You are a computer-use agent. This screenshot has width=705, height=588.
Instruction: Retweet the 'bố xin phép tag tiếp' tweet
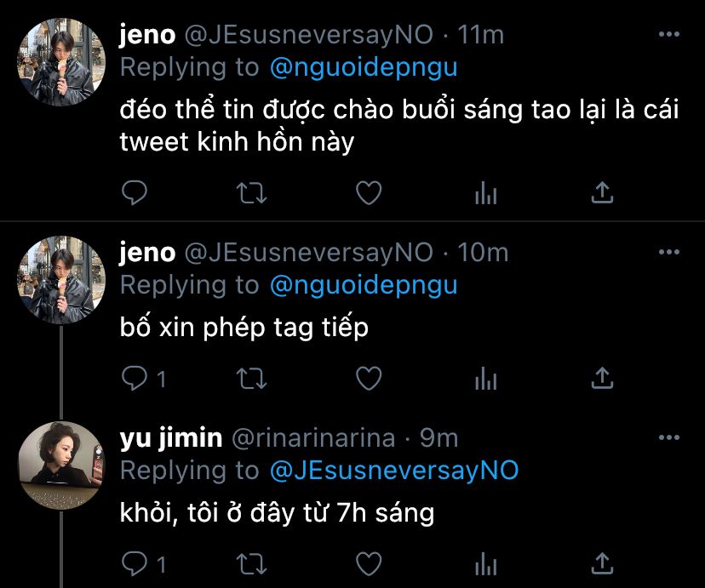point(250,378)
